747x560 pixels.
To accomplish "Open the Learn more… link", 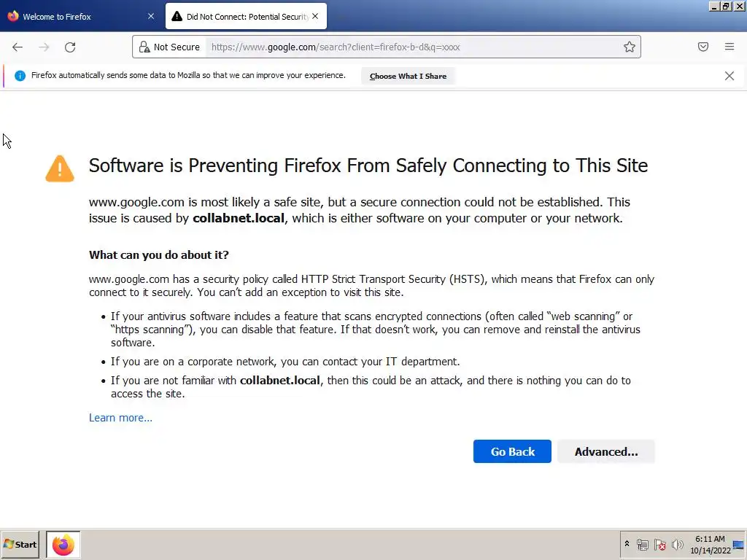I will click(120, 418).
